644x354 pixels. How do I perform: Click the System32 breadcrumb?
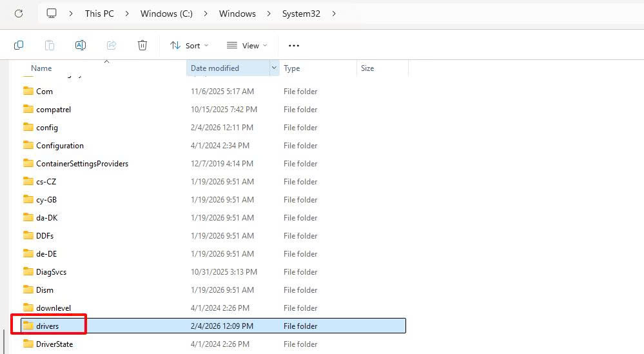pyautogui.click(x=301, y=14)
